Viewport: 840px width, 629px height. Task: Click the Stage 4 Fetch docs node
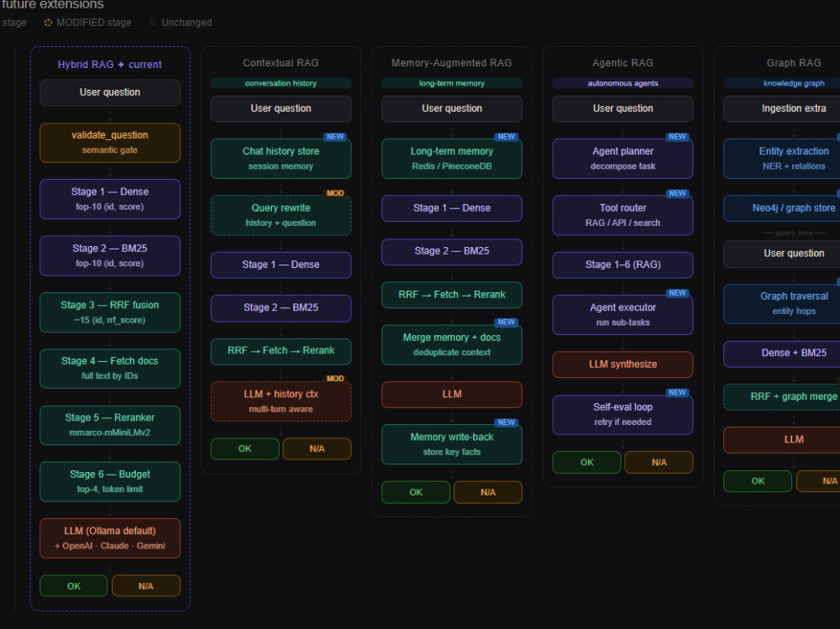(110, 369)
